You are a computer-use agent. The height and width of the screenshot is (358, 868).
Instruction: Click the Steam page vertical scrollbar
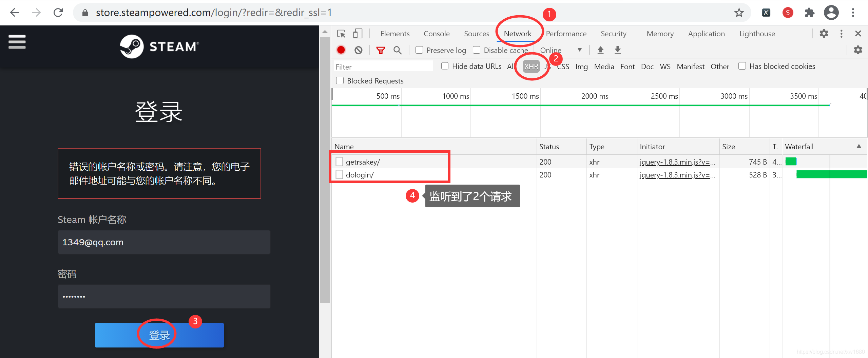point(325,170)
